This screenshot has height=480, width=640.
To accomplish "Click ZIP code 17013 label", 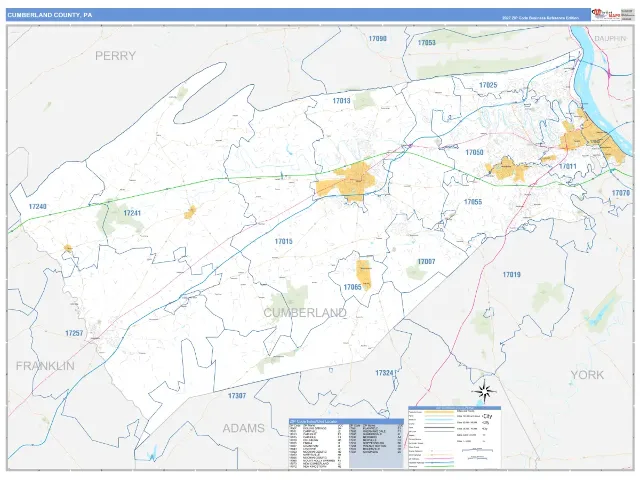I will pyautogui.click(x=341, y=100).
